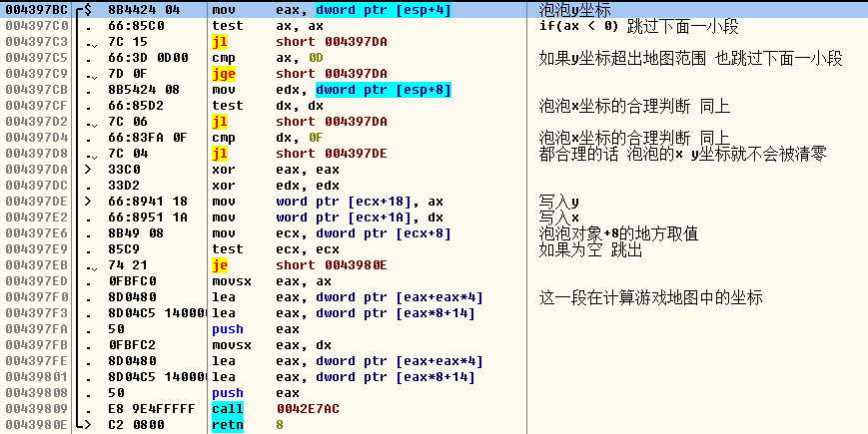Click the push eax at address 00439808

pos(256,393)
